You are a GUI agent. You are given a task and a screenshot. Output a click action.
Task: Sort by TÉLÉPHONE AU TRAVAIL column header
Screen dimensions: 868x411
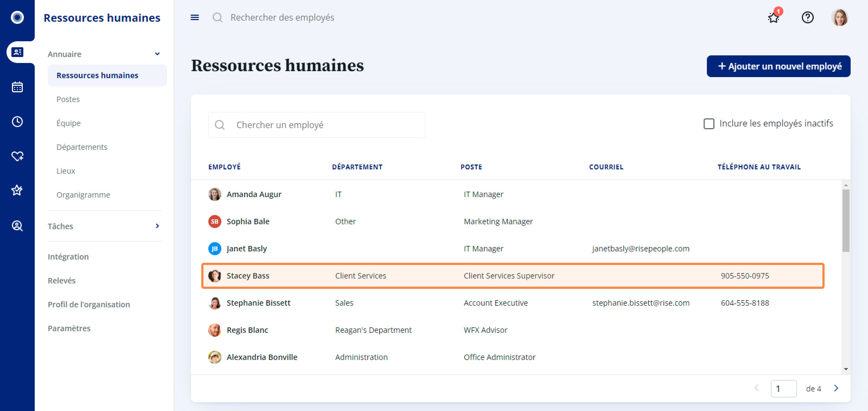click(759, 167)
